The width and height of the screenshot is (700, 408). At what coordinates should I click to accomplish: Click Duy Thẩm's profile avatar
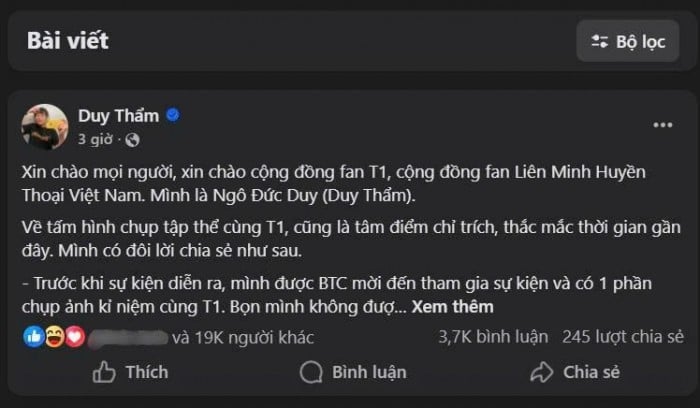[44, 126]
